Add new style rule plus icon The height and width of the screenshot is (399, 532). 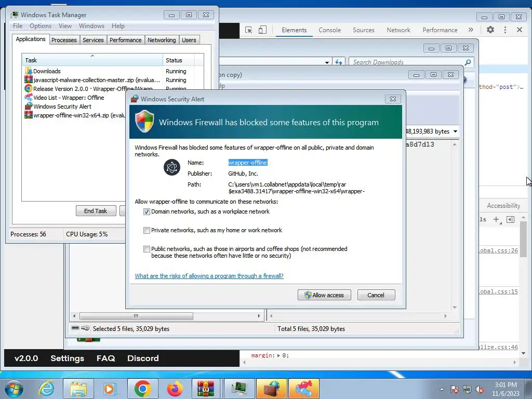click(x=497, y=220)
